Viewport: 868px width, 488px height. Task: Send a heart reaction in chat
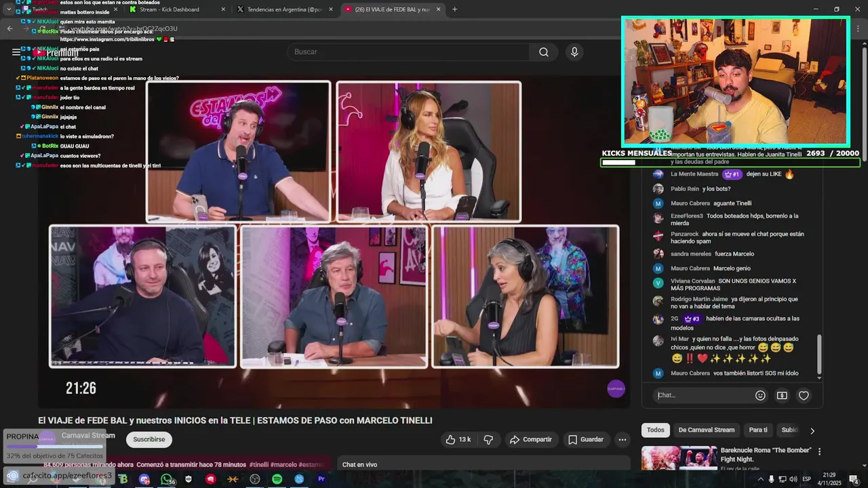804,395
